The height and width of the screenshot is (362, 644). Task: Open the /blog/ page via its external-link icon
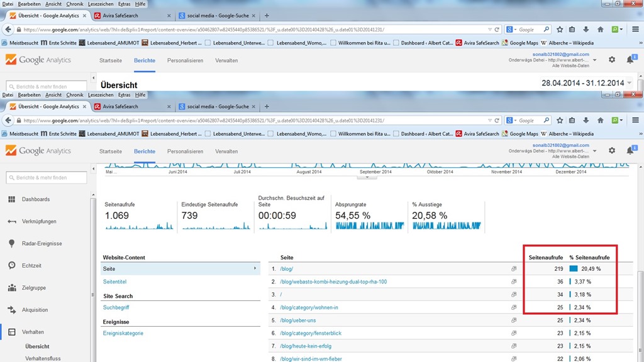point(514,269)
